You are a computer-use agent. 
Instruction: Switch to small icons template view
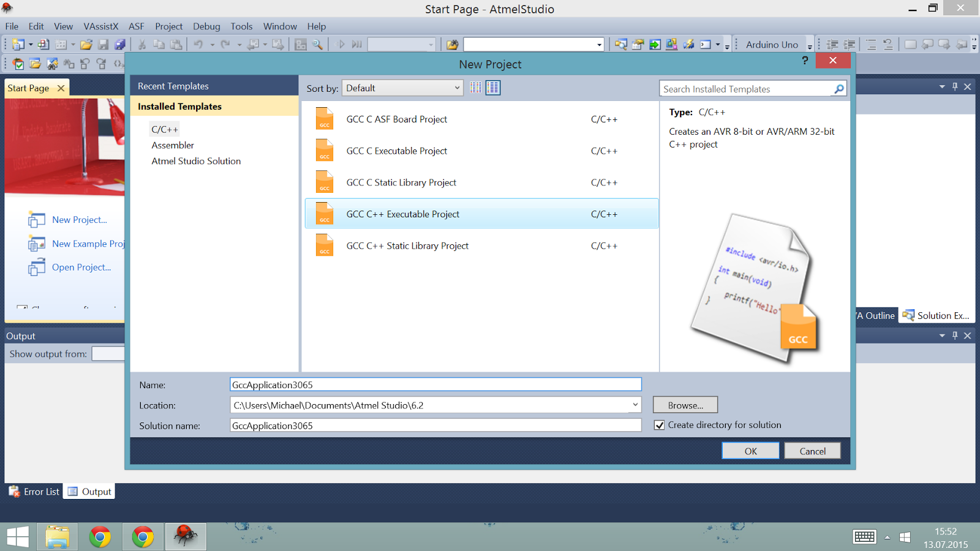476,88
